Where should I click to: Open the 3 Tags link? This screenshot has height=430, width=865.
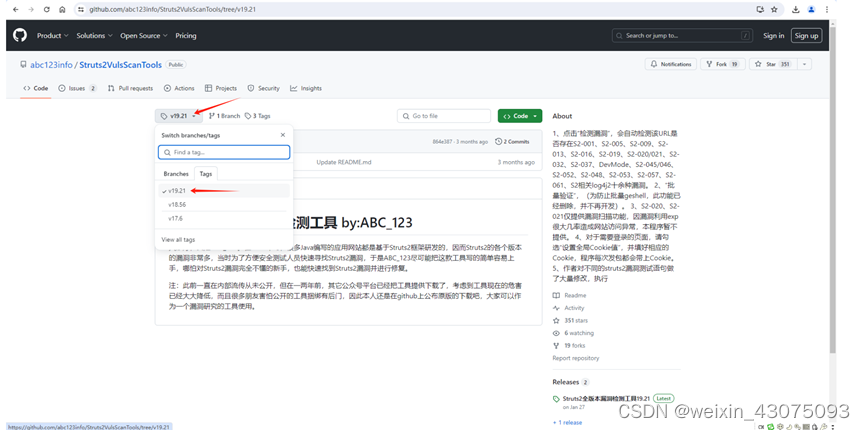pos(258,116)
